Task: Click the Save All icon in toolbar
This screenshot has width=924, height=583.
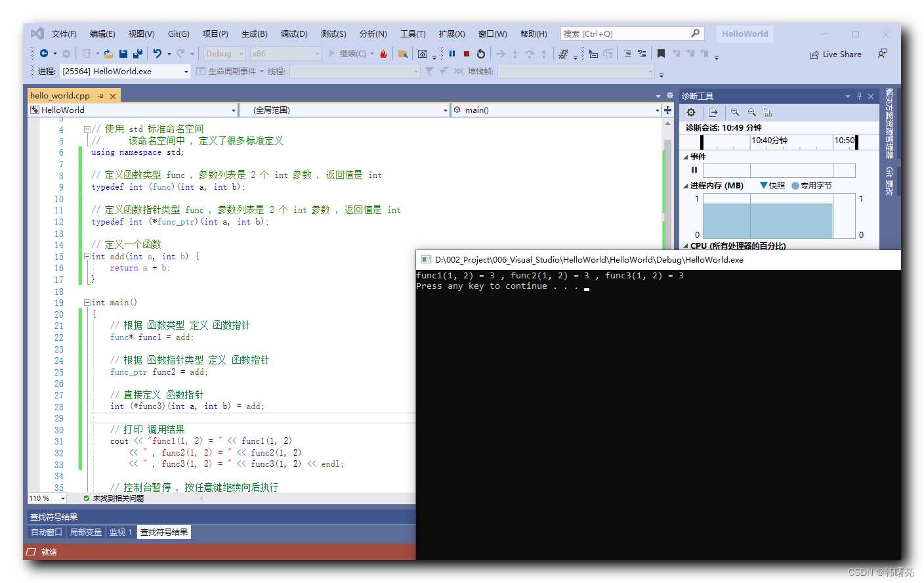Action: 137,54
